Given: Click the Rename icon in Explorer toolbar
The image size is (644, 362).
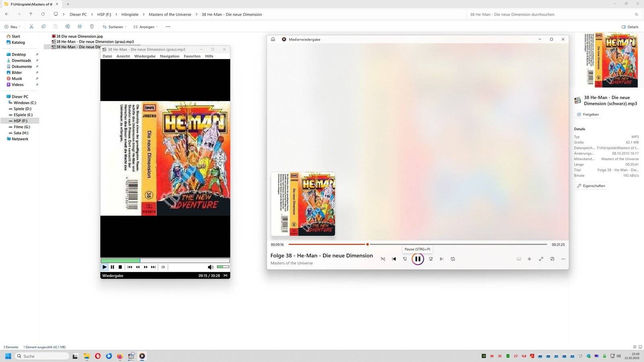Looking at the screenshot, I should click(x=68, y=27).
